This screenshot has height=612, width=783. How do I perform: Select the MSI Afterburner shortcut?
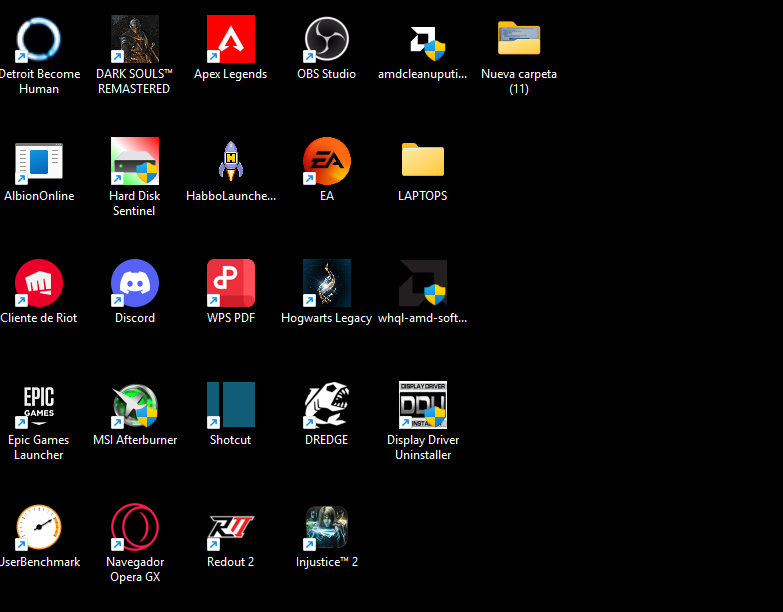tap(135, 405)
